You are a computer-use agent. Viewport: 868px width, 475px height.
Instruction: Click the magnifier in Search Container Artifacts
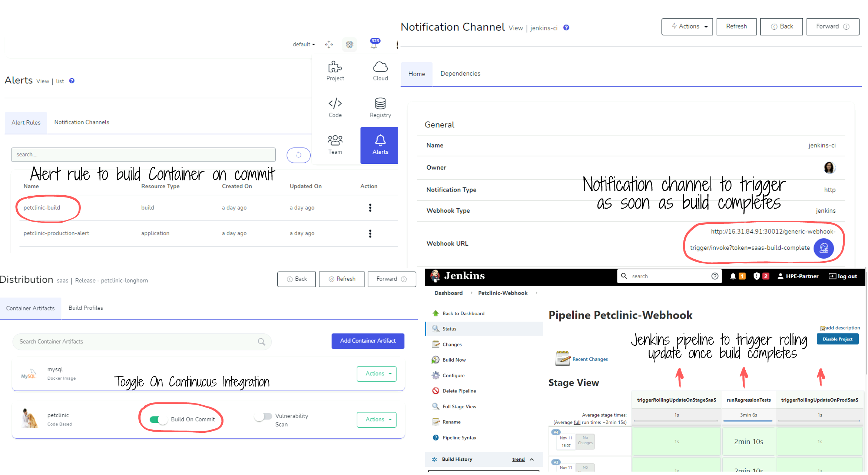[261, 342]
